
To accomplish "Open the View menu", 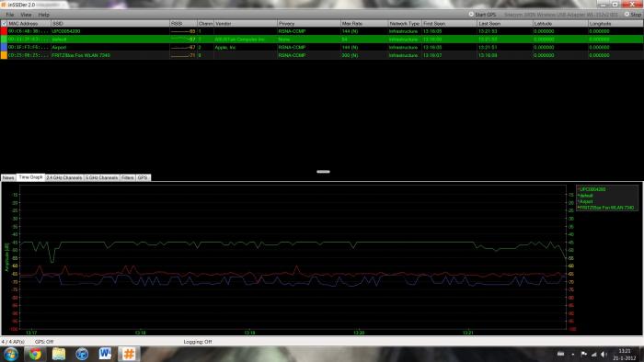I will pyautogui.click(x=26, y=15).
